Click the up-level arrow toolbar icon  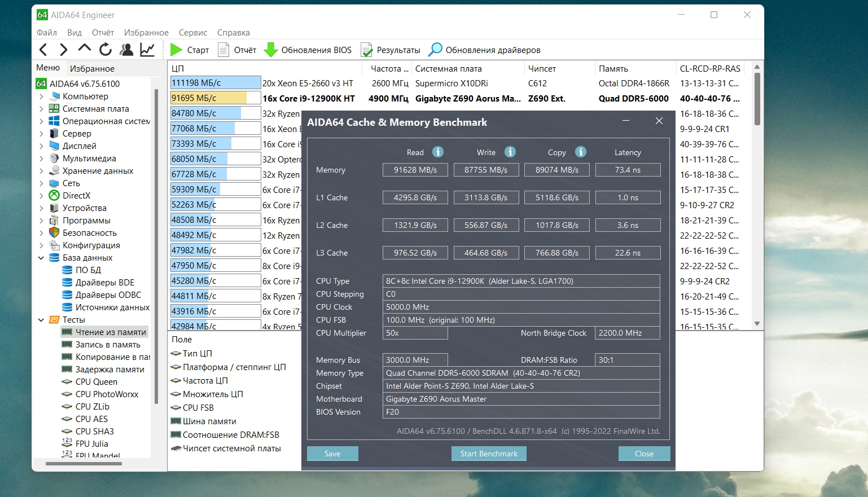point(85,49)
